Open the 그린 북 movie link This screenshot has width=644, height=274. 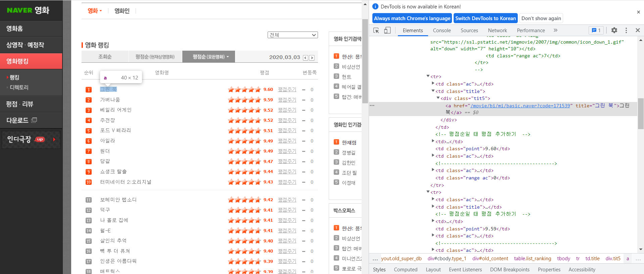click(108, 89)
